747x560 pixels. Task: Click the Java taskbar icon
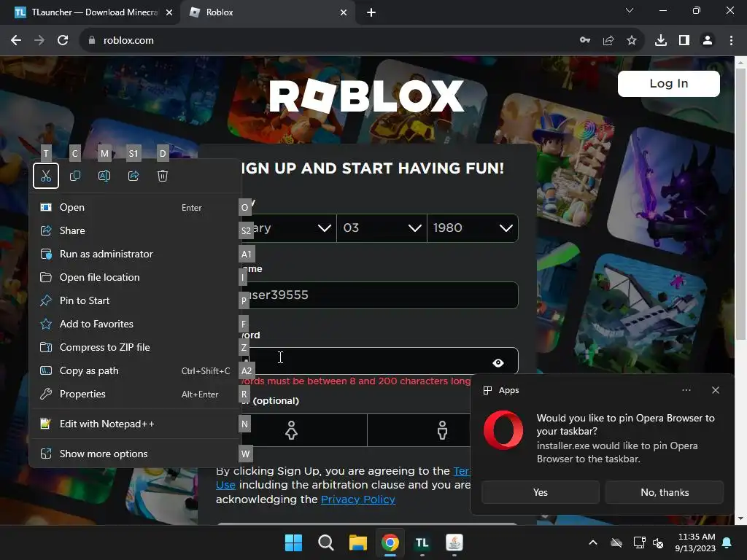click(x=454, y=542)
